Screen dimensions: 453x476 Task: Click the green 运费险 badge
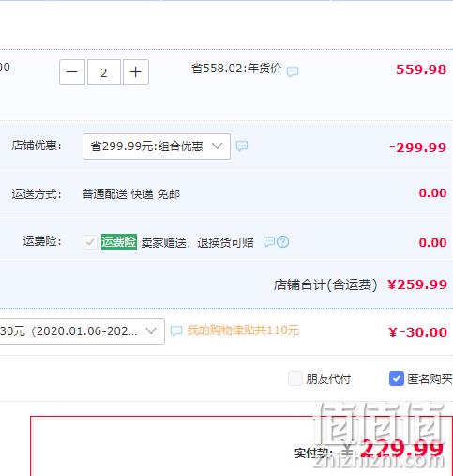pos(119,241)
